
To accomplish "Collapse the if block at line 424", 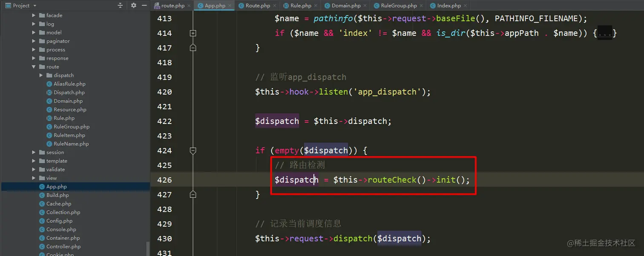I will tap(193, 150).
